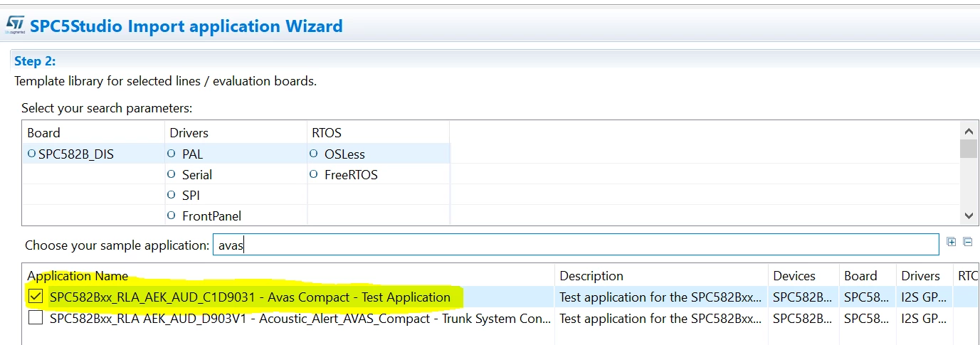Uncheck the Avas Compact Test Application checkbox
This screenshot has height=345, width=980.
tap(36, 297)
